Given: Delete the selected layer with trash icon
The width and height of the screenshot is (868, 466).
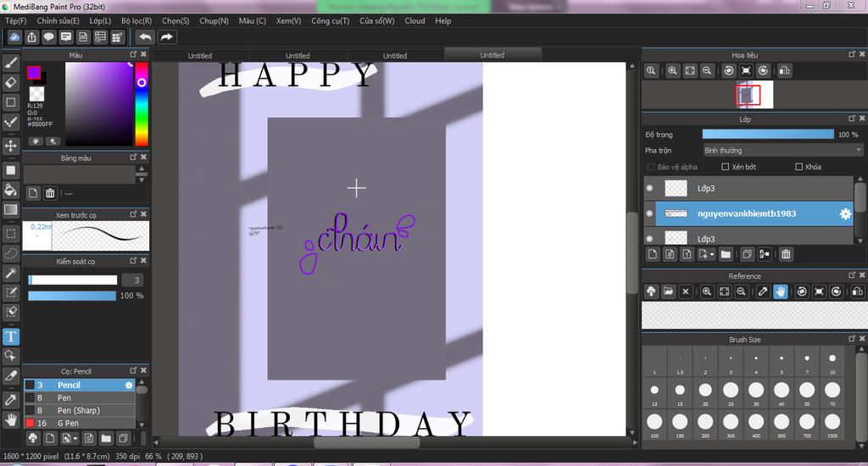Looking at the screenshot, I should coord(786,254).
